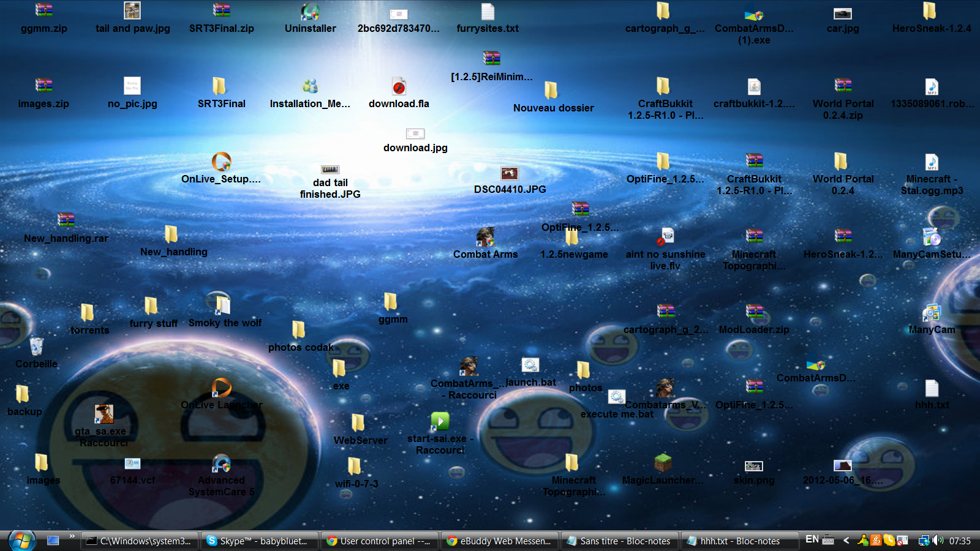Open the furrysites.txt text file
The width and height of the screenshot is (980, 551).
488,11
